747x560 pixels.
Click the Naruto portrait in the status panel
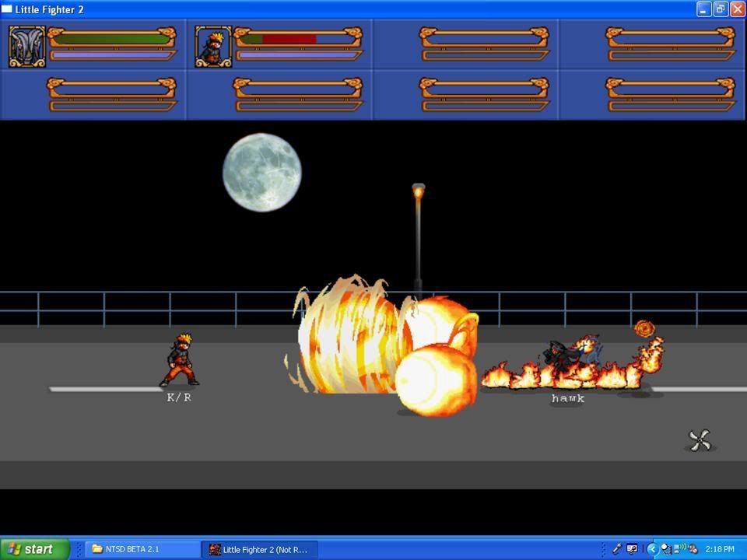click(x=213, y=46)
